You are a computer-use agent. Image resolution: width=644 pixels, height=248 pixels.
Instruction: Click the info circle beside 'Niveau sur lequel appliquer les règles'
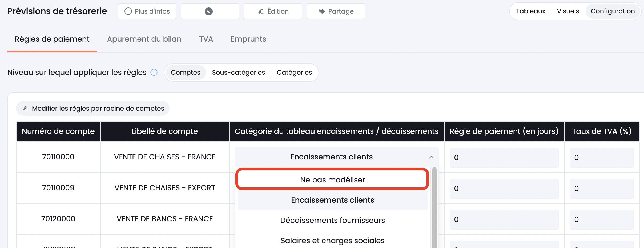click(154, 72)
